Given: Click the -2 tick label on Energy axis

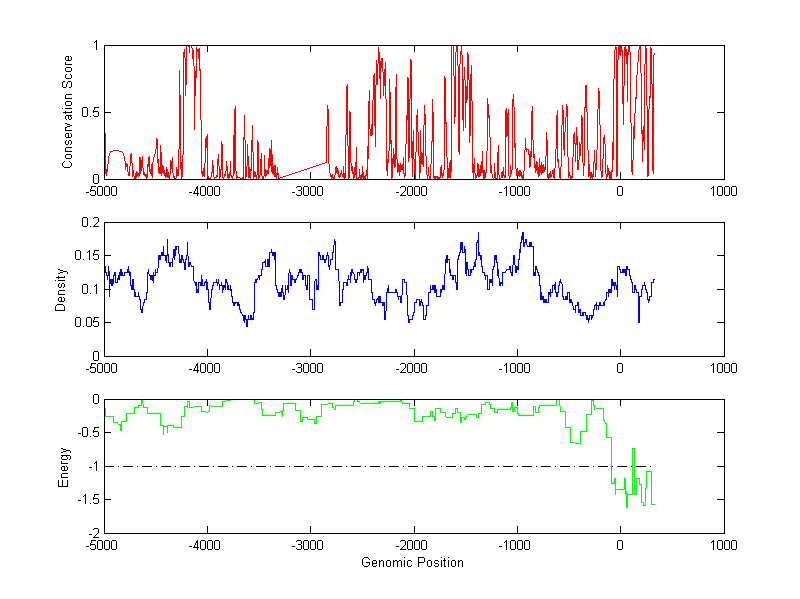Looking at the screenshot, I should click(91, 533).
